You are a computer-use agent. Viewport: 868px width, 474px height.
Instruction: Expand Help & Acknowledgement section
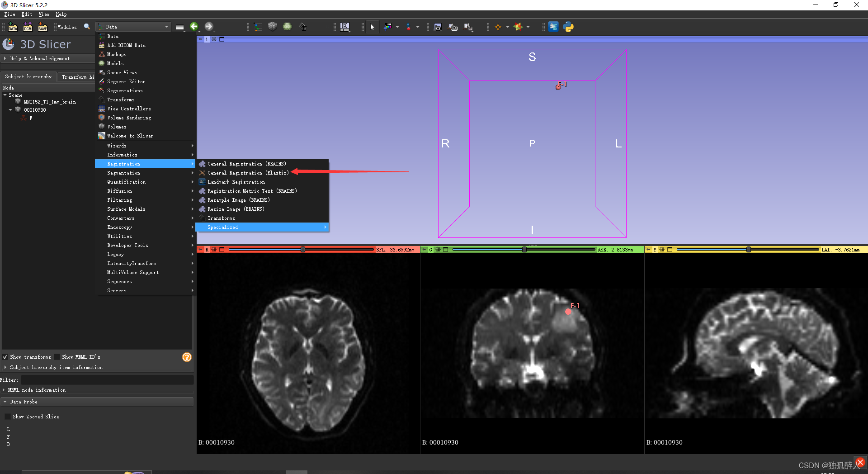click(x=48, y=58)
